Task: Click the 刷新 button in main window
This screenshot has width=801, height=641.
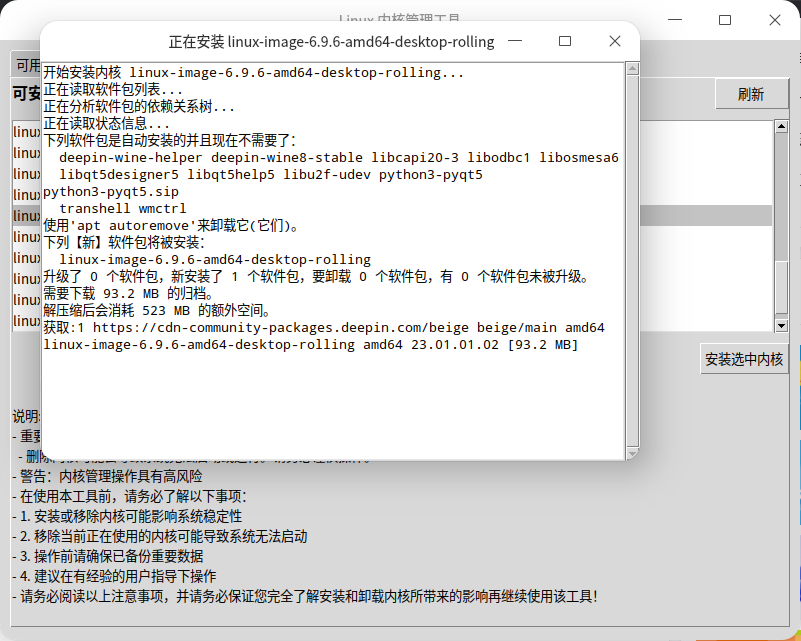Action: click(751, 94)
